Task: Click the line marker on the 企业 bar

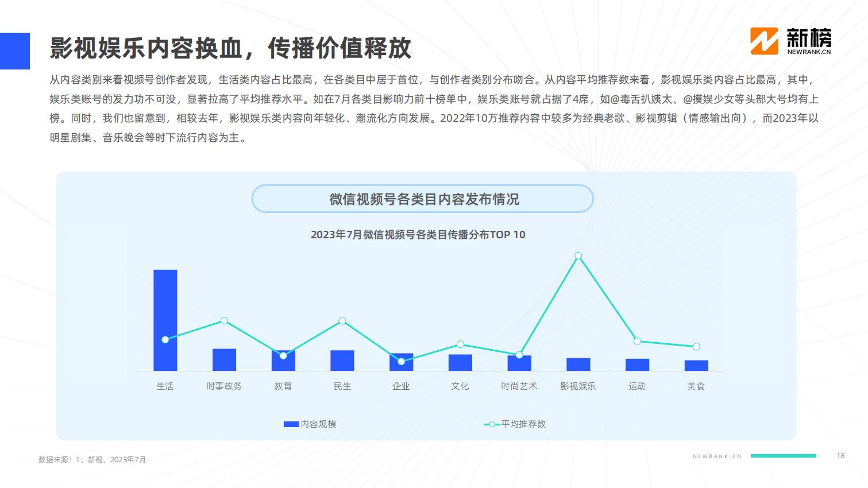Action: tap(401, 362)
